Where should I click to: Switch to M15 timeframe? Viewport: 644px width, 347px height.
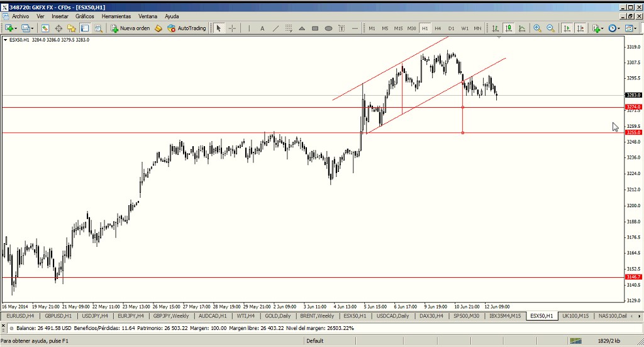click(398, 28)
